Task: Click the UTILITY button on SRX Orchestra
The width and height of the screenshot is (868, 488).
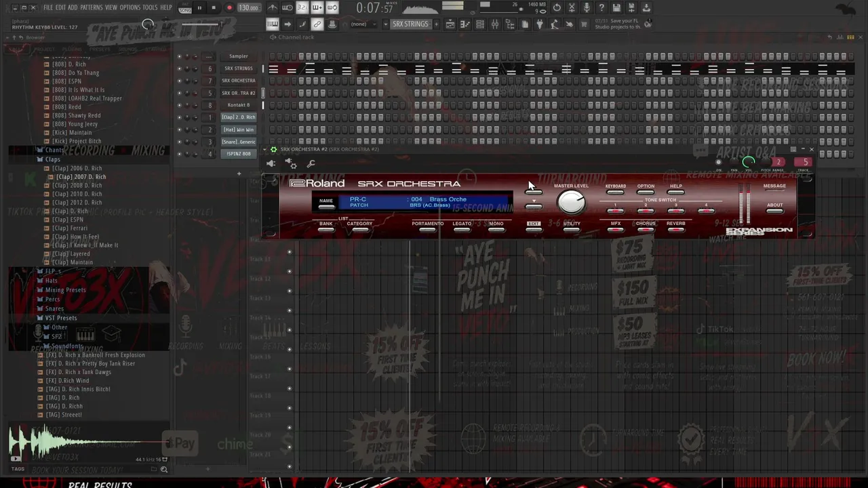Action: 572,230
